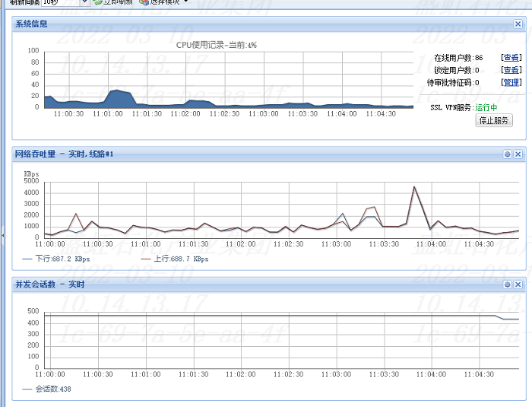The height and width of the screenshot is (407, 532).
Task: Click the 4500 KBps peak in throughput chart
Action: tap(414, 187)
